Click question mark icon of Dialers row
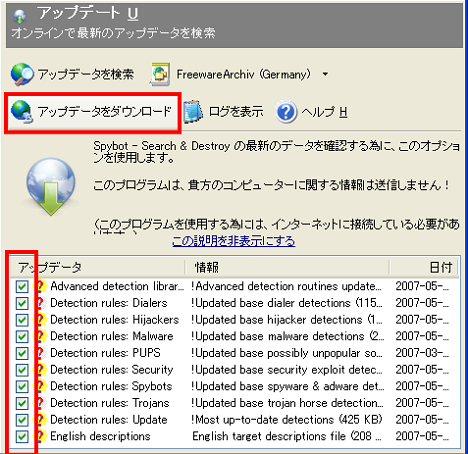The image size is (468, 454). tap(40, 303)
